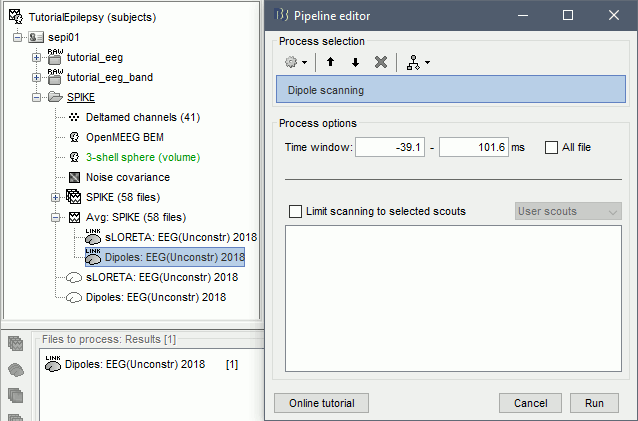
Task: Select 3-shell sphere (volume) head model
Action: pos(142,157)
